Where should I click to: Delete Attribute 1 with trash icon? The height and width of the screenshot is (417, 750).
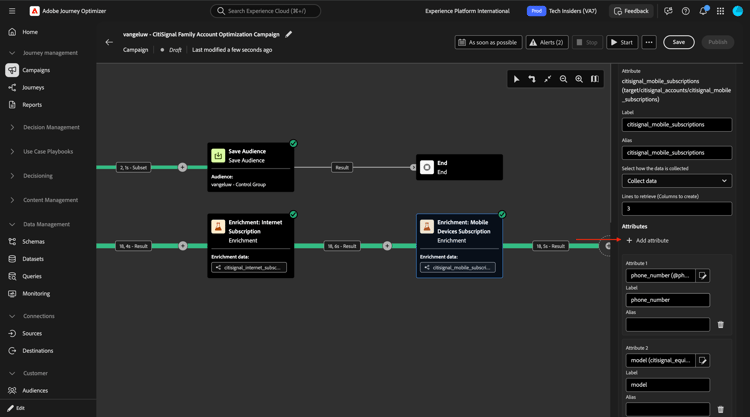(x=720, y=325)
